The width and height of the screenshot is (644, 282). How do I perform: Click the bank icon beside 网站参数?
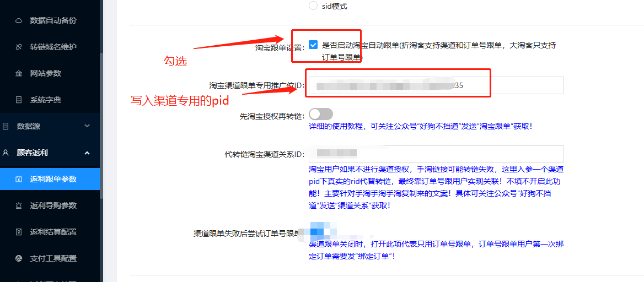coord(19,73)
